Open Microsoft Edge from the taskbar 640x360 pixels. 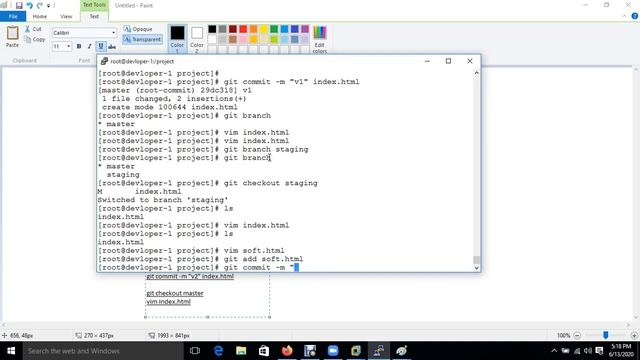[x=218, y=351]
